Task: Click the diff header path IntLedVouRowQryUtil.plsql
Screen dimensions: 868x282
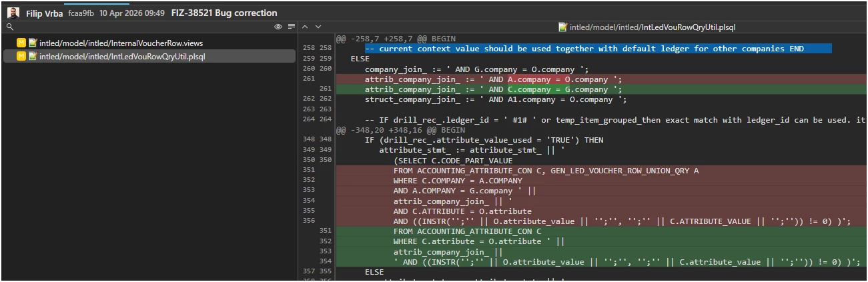Action: [x=653, y=27]
